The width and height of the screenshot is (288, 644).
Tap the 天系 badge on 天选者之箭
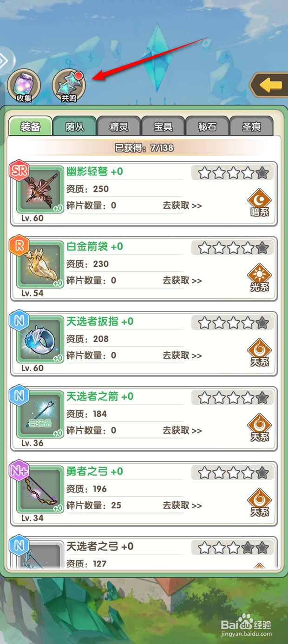click(260, 427)
